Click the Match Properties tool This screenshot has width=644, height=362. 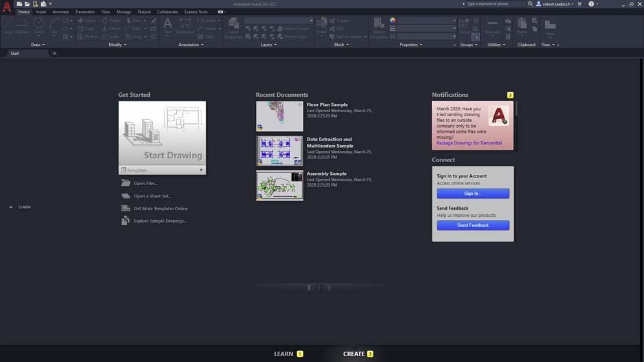point(379,28)
